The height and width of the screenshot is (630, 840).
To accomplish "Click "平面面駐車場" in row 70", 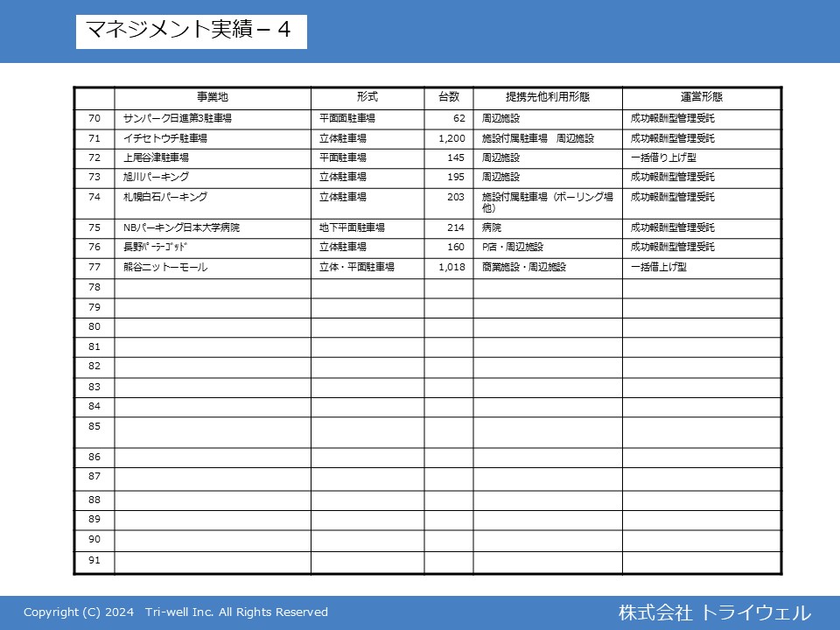I will (347, 118).
